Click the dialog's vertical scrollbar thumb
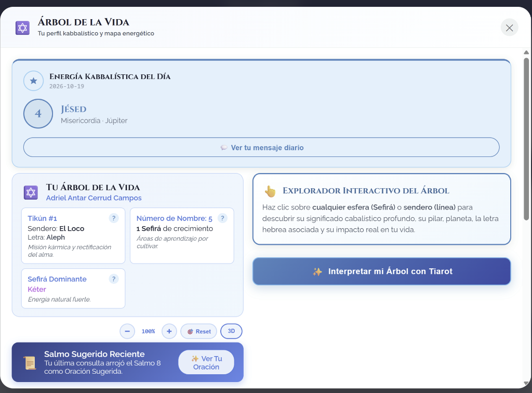 pyautogui.click(x=526, y=139)
